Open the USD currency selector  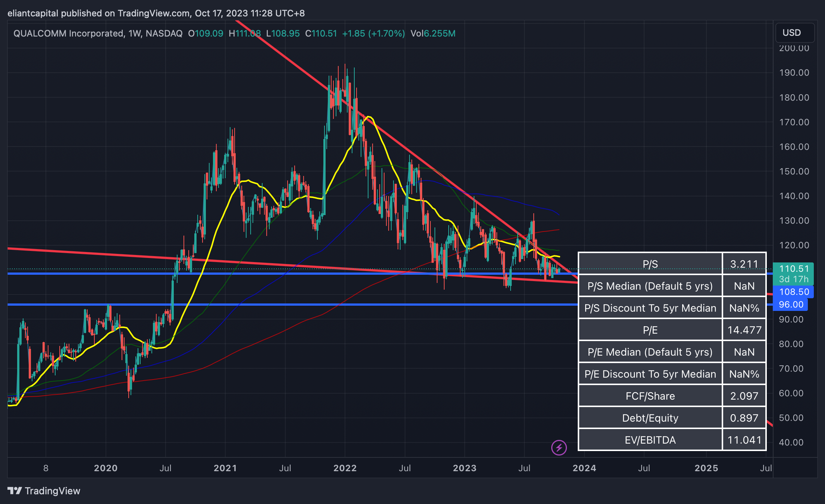(794, 33)
